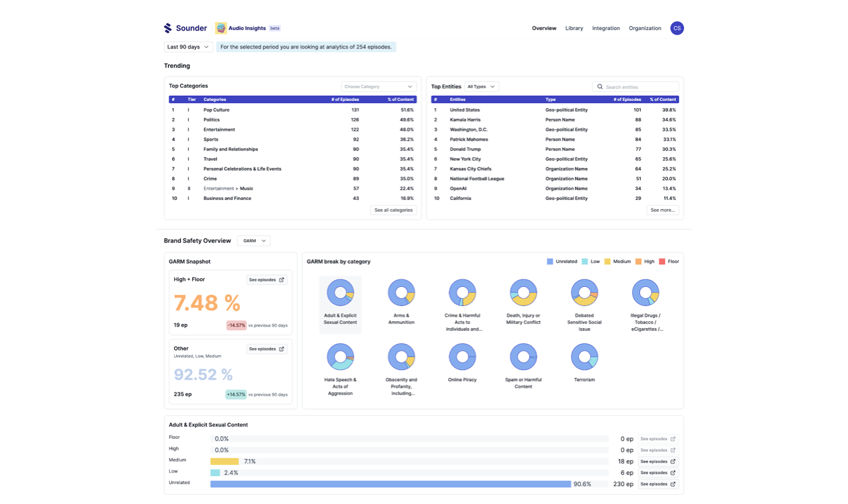Click See episodes for Other snapshot
This screenshot has height=504, width=848.
266,349
